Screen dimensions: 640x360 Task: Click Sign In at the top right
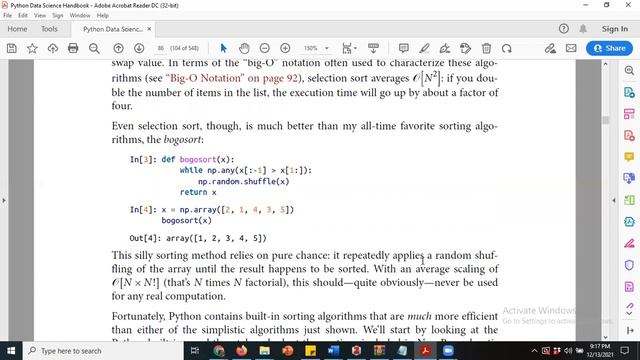[x=615, y=29]
